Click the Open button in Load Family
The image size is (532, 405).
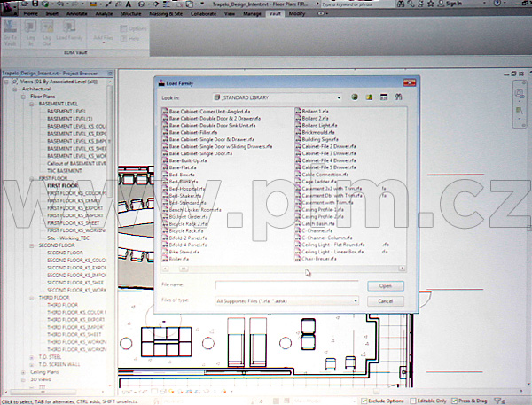[385, 286]
